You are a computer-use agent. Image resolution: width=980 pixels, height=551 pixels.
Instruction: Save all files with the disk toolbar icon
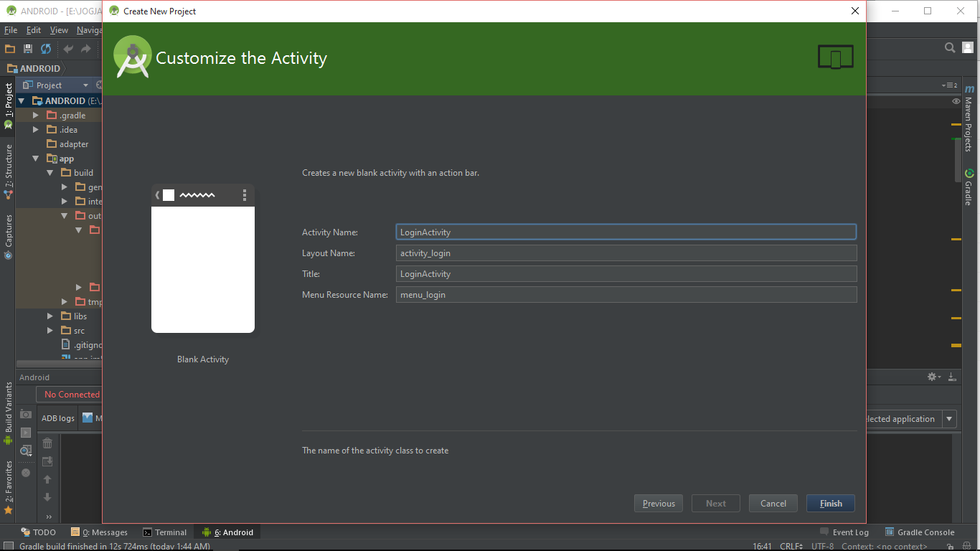[x=27, y=49]
